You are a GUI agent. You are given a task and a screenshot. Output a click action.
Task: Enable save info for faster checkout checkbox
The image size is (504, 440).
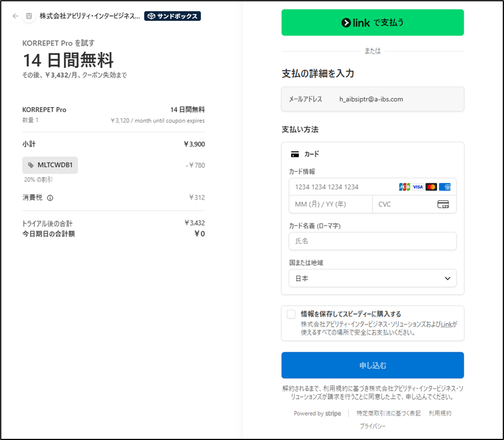tap(291, 314)
